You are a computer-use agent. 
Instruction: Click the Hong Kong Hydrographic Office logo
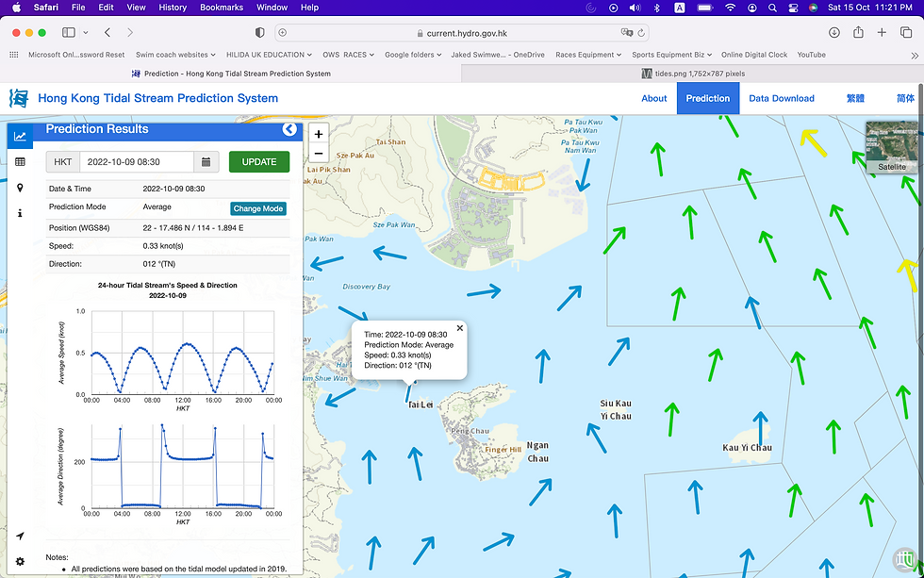(19, 98)
